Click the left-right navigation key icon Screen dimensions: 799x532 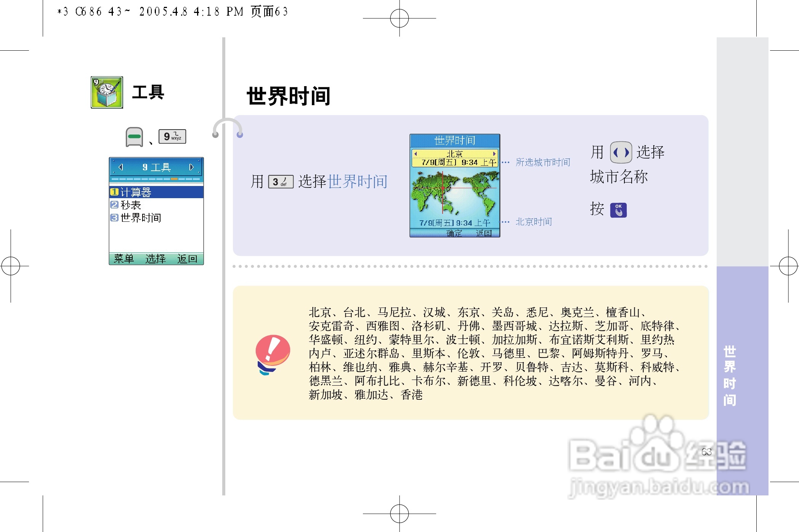(x=621, y=152)
